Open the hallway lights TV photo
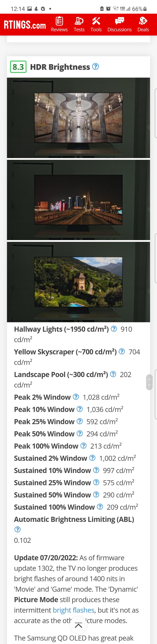157x644 pixels. (x=78, y=118)
